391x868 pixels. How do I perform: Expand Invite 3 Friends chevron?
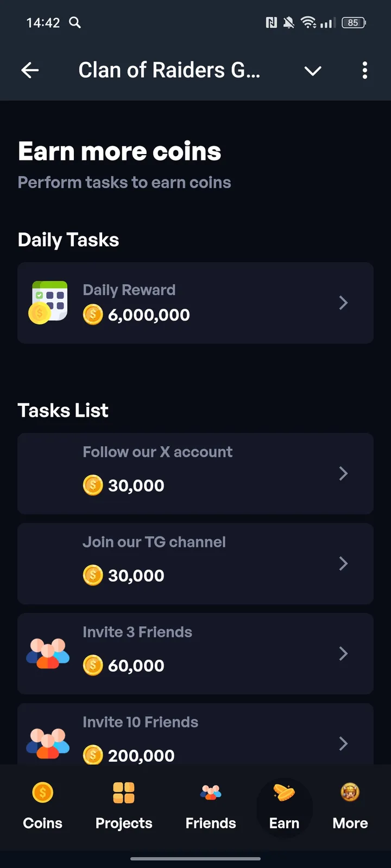coord(343,654)
